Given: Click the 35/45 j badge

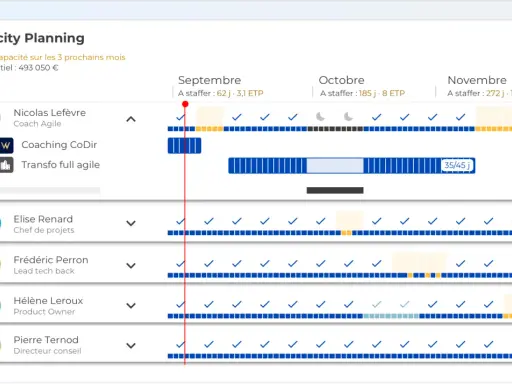Looking at the screenshot, I should coord(457,165).
